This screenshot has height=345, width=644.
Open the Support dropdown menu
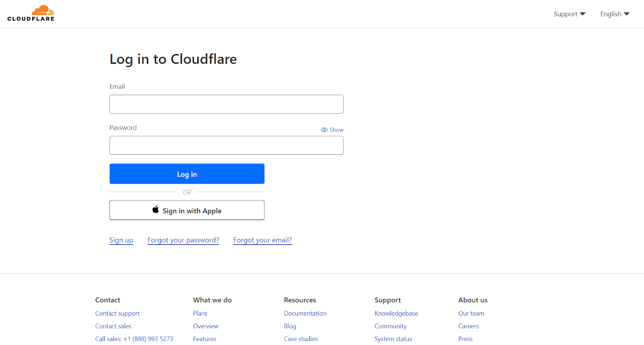pos(570,14)
